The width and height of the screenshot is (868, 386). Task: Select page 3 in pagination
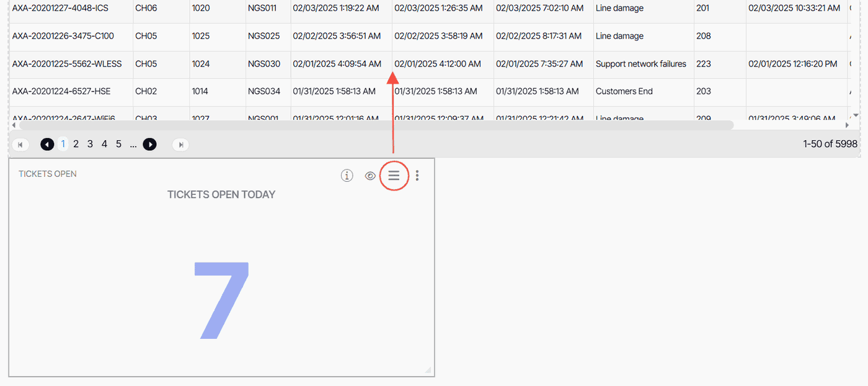(x=90, y=144)
